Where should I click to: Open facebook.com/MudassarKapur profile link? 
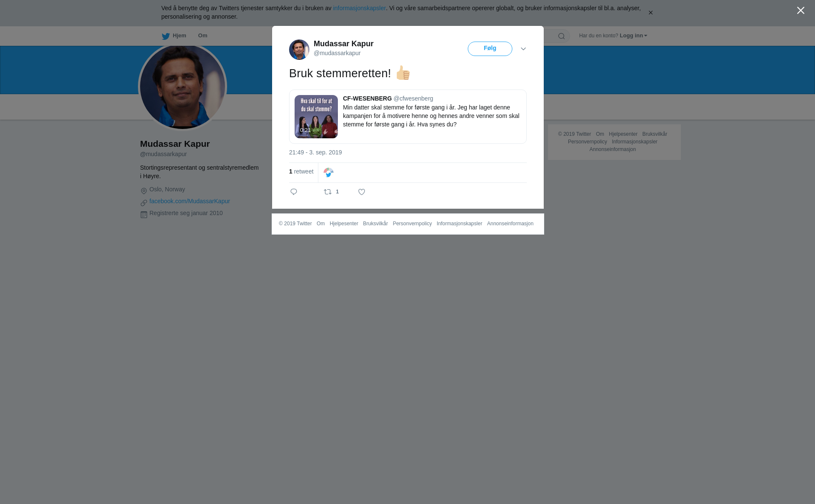tap(190, 201)
